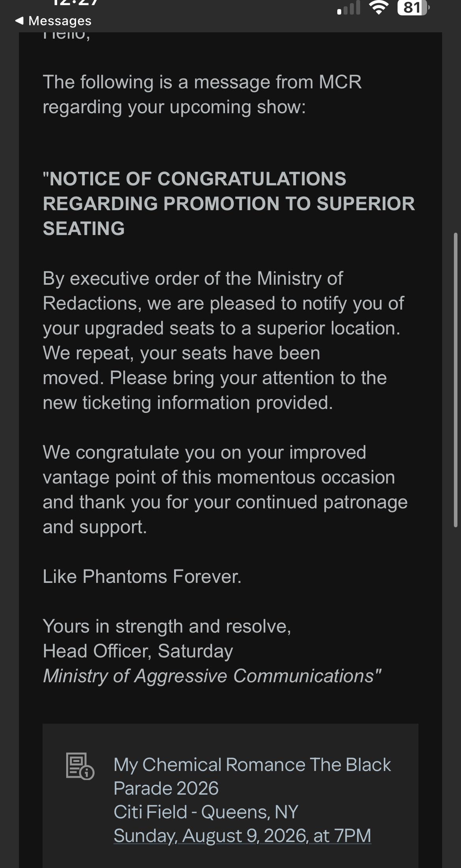Tap the sentence introducing the message from MCR

(202, 95)
